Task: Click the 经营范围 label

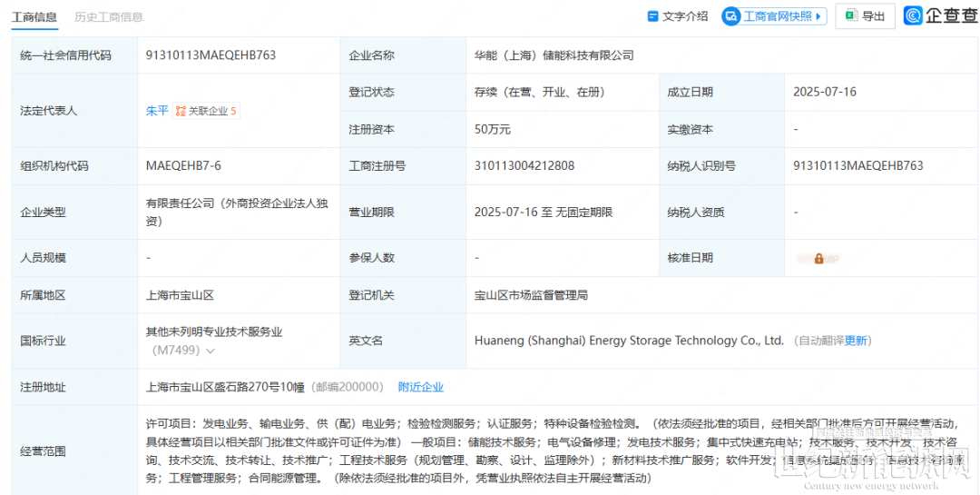Action: point(44,451)
